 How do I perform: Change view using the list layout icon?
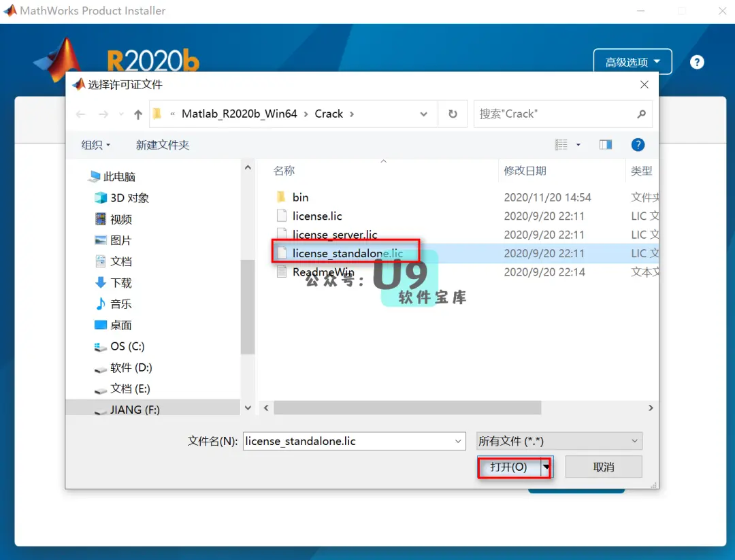point(561,144)
